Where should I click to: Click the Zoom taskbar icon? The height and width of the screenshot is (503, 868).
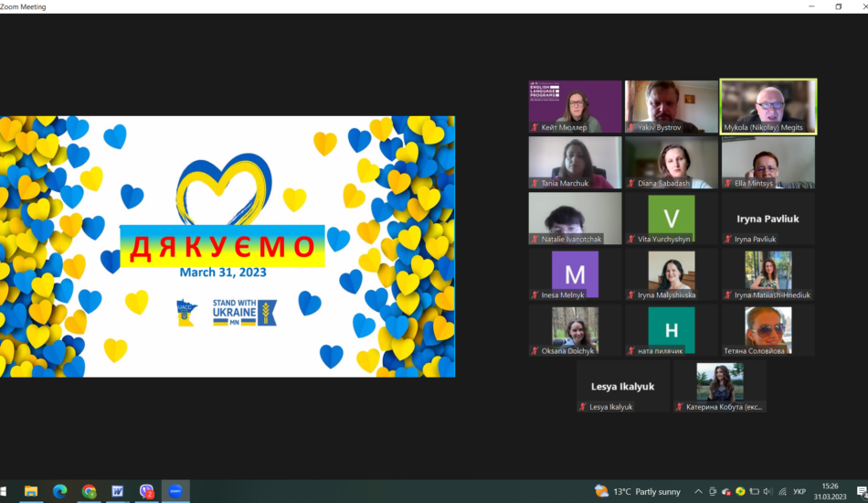[x=175, y=491]
